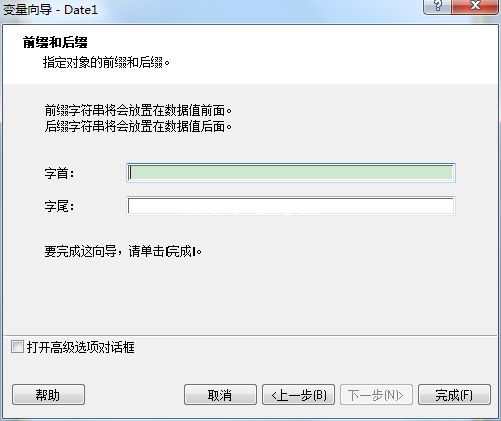Click the 后缀字符串将会放置在数据值后面 description line
Viewport: 501px width, 421px height.
pos(138,126)
